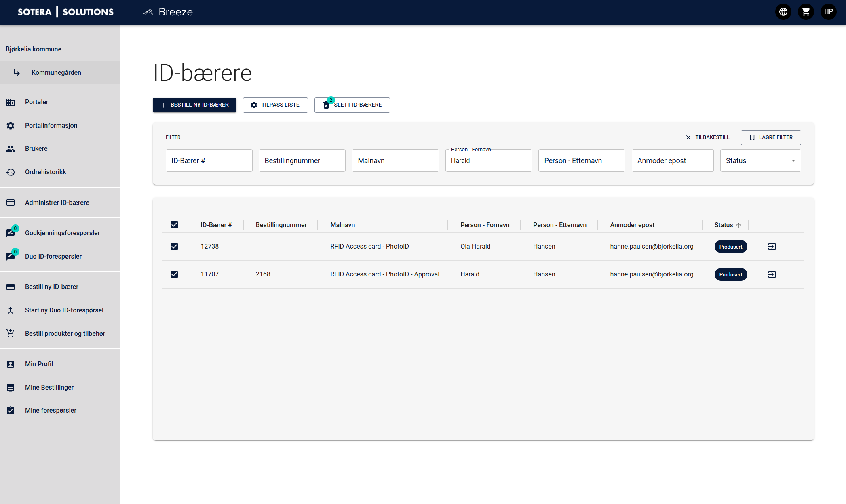Screen dimensions: 846x504
Task: Click the LAGRE FILTER button
Action: pos(771,137)
